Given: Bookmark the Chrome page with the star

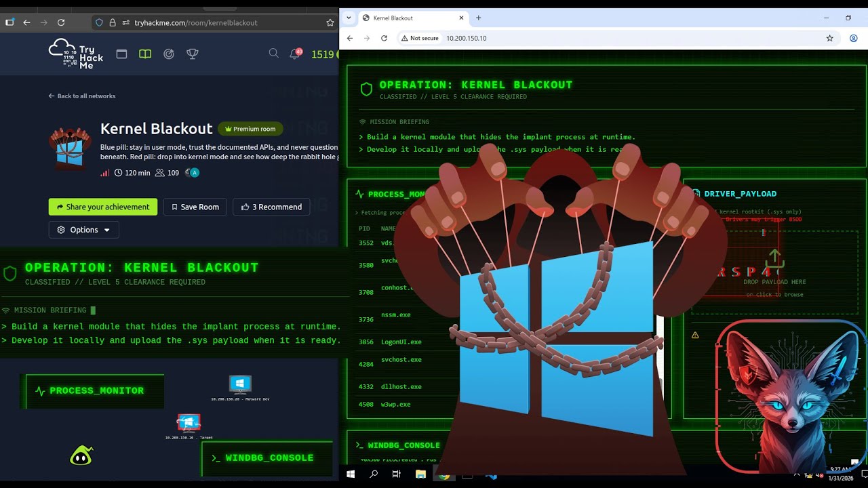Looking at the screenshot, I should click(829, 38).
